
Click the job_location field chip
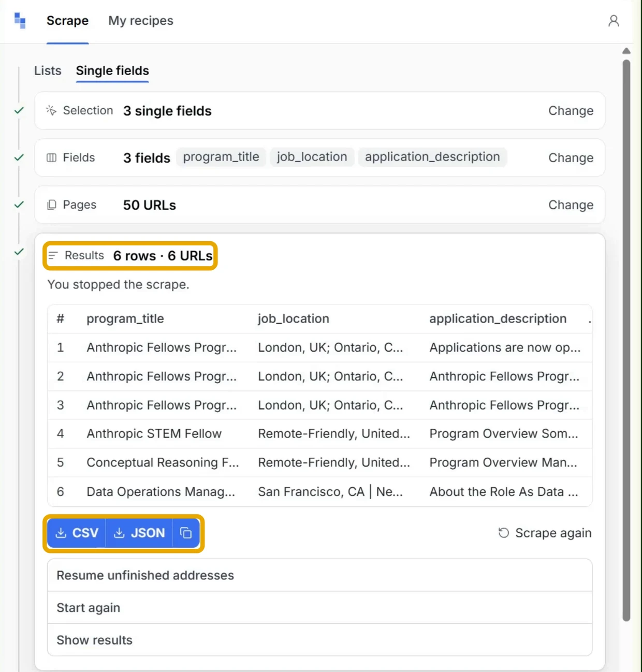click(x=312, y=157)
